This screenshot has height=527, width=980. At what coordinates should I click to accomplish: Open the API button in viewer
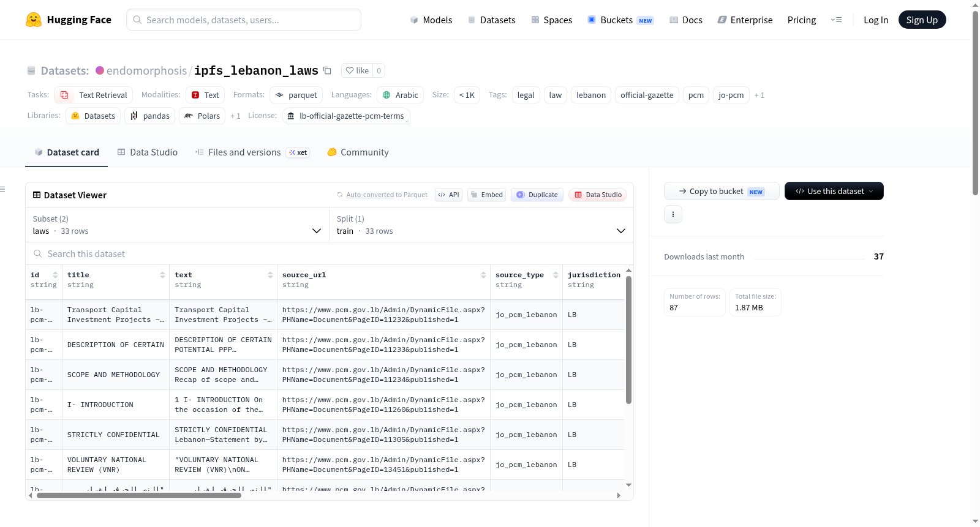pyautogui.click(x=448, y=195)
